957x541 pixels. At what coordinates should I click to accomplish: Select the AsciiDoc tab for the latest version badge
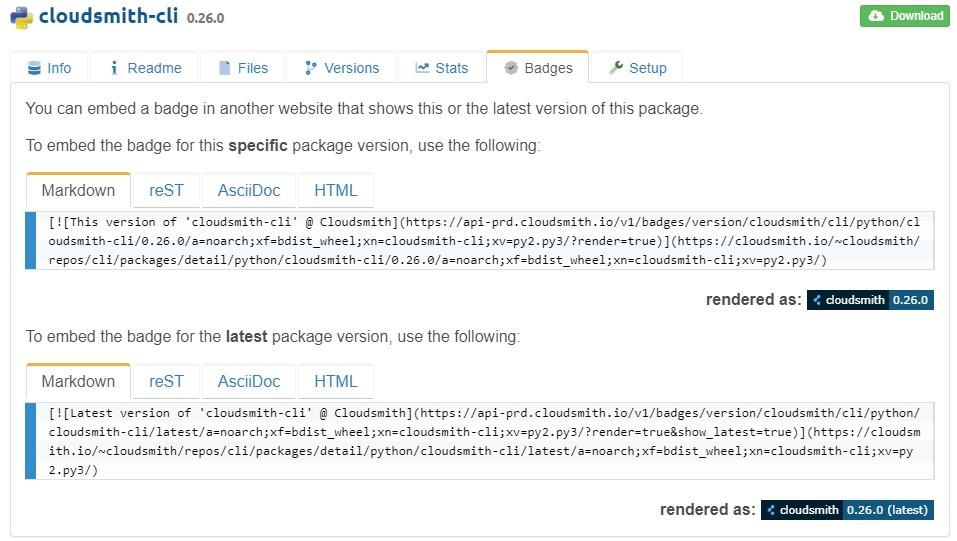pyautogui.click(x=249, y=382)
